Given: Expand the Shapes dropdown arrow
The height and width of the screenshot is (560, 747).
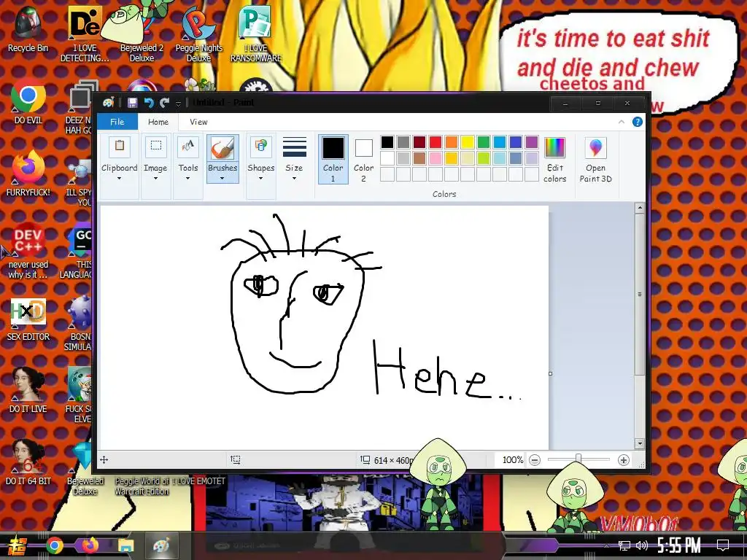Looking at the screenshot, I should pos(260,179).
